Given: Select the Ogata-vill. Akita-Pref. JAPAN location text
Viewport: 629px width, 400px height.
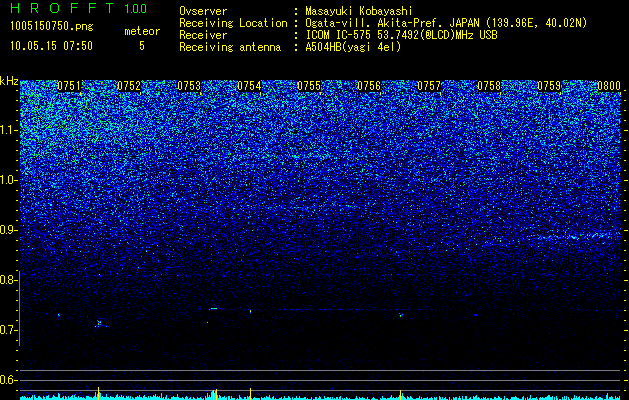Looking at the screenshot, I should 446,23.
